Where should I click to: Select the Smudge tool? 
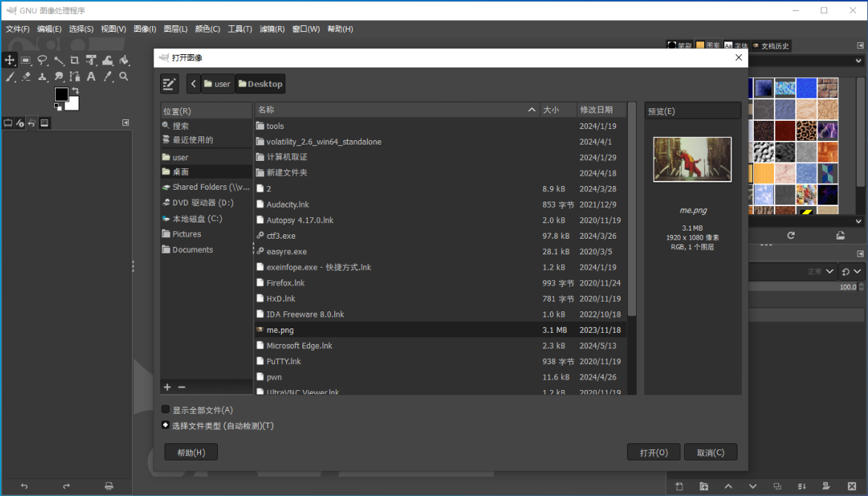pos(59,76)
